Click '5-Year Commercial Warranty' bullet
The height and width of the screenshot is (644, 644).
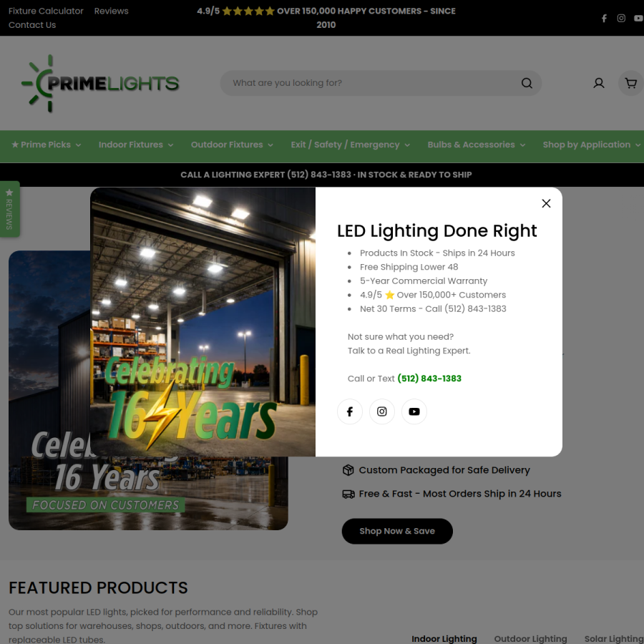[424, 281]
